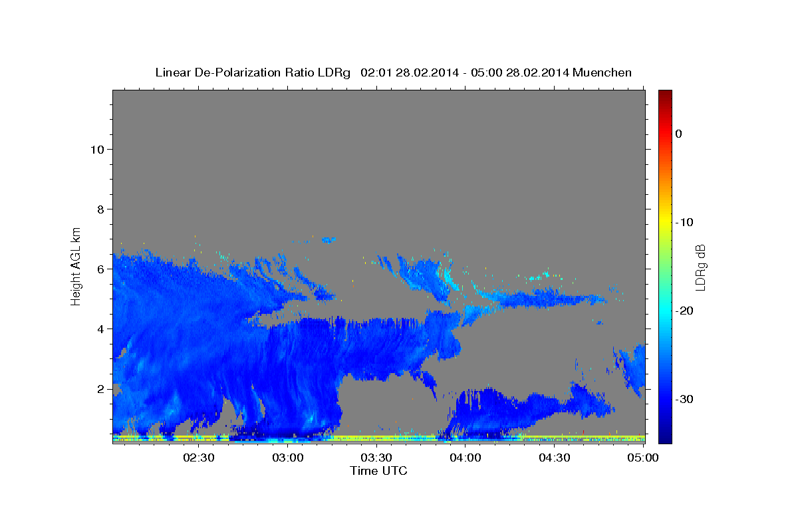Click the 04:30 time tick label
Screen dimensions: 798x532
tap(554, 458)
